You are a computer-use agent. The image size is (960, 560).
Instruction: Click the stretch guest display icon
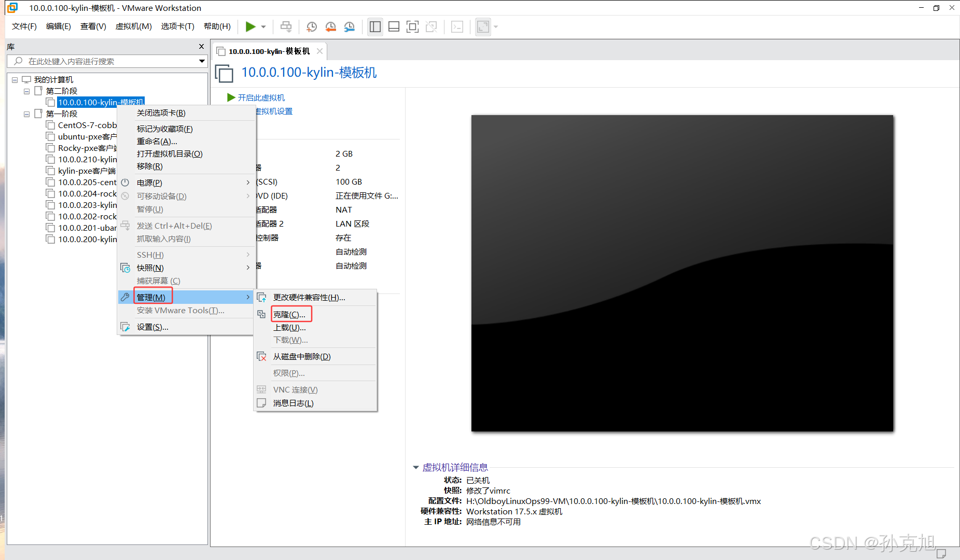[483, 26]
